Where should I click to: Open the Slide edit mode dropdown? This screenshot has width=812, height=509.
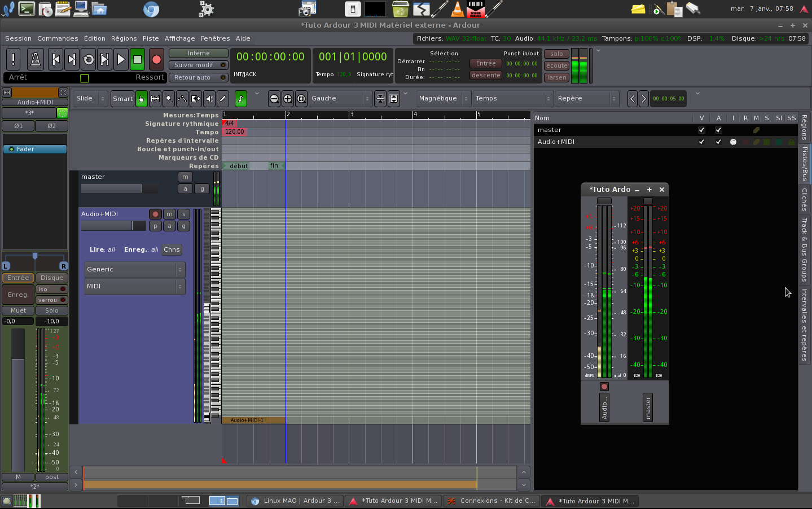point(90,99)
